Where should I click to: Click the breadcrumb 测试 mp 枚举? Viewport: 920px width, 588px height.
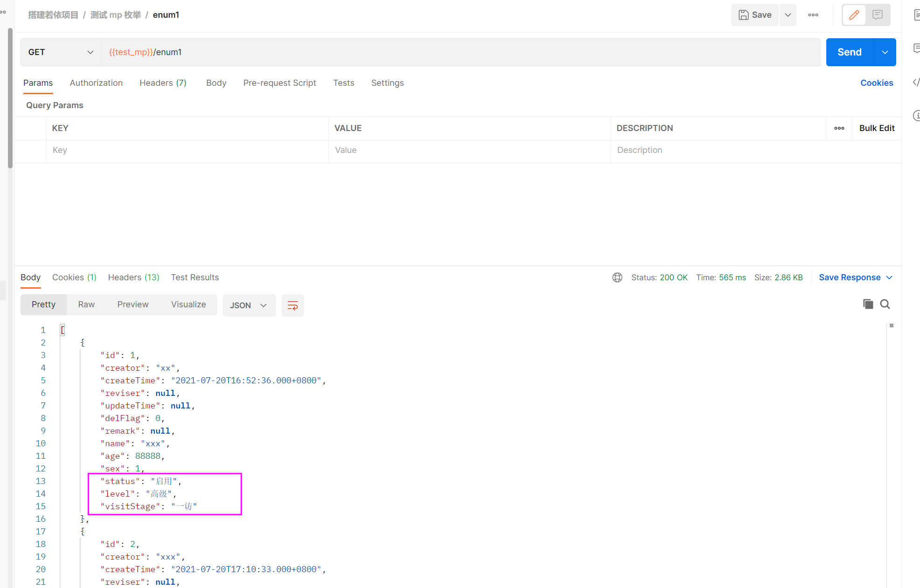coord(116,15)
